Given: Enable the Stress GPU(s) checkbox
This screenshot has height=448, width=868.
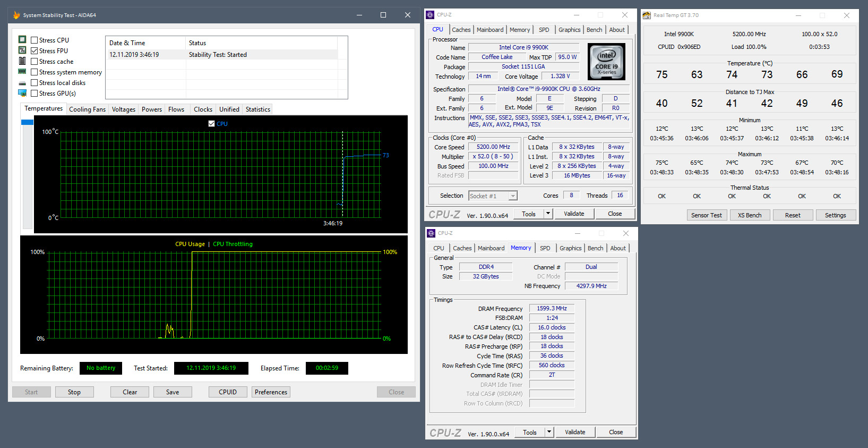Looking at the screenshot, I should tap(35, 94).
